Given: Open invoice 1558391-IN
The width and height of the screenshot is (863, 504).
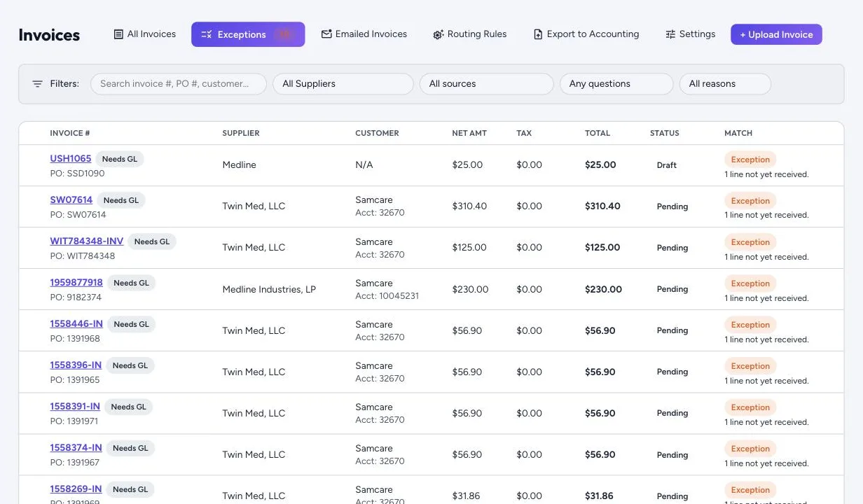Looking at the screenshot, I should [x=75, y=407].
